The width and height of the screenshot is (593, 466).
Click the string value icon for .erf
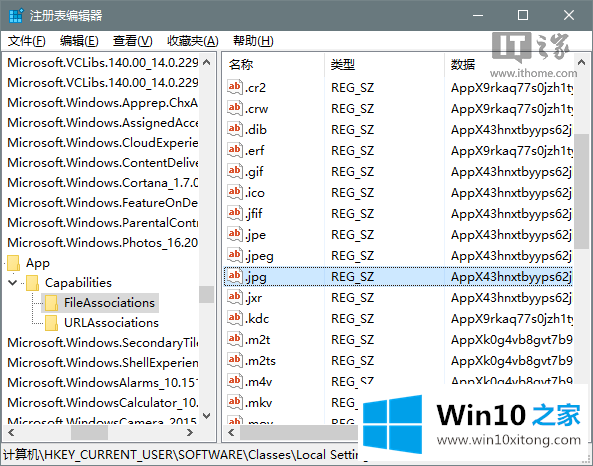pos(234,150)
